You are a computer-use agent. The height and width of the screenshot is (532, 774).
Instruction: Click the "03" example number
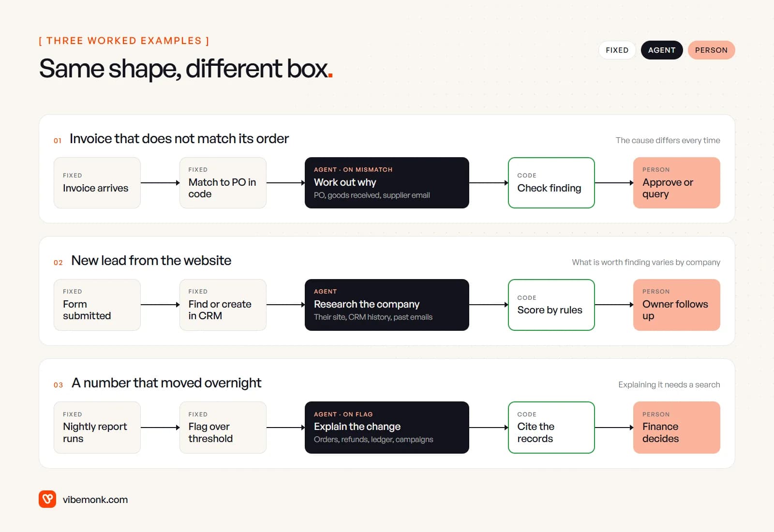[x=58, y=385]
